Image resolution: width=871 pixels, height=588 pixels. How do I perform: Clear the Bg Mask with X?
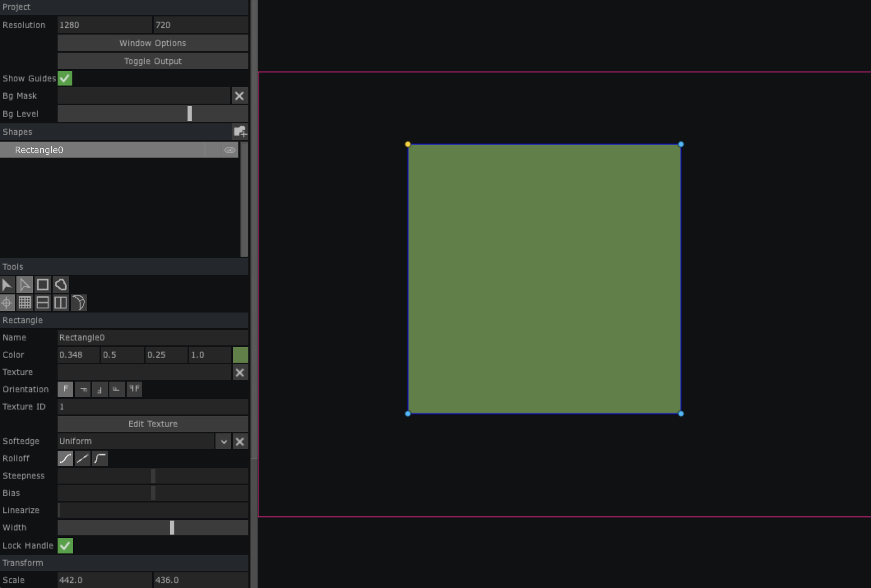tap(239, 96)
